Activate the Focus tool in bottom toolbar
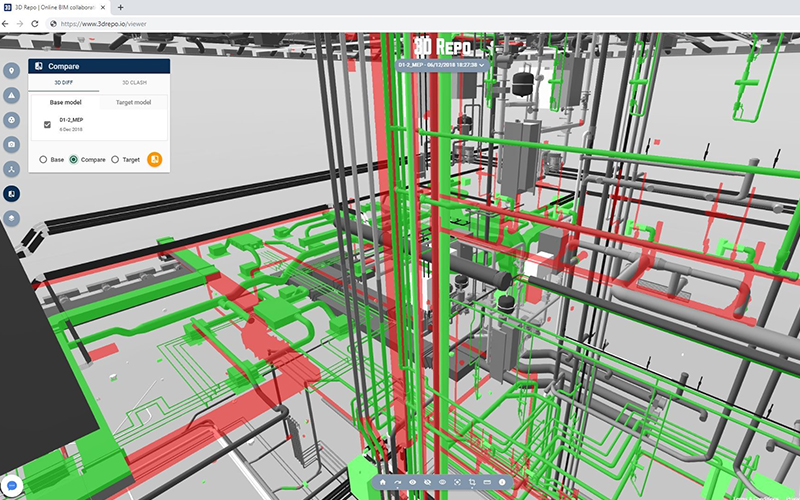Image resolution: width=800 pixels, height=500 pixels. point(457,482)
